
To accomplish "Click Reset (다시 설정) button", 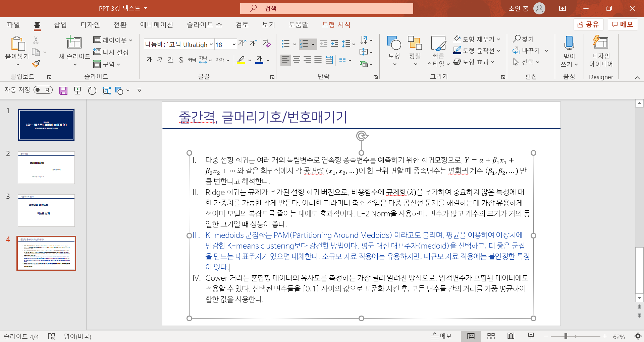I will [111, 52].
